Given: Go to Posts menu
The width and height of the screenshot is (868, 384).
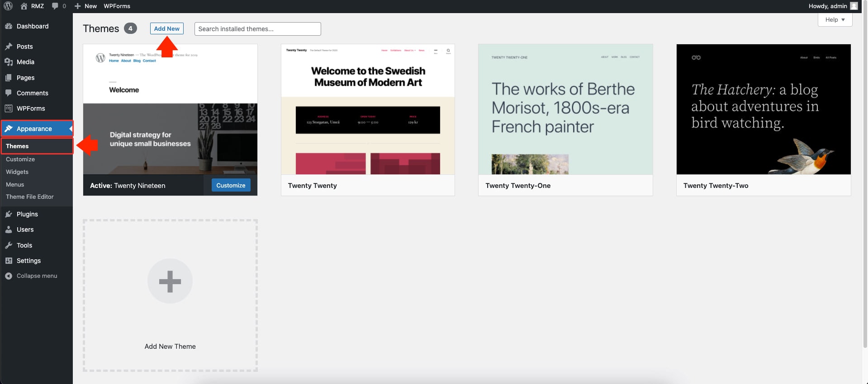Looking at the screenshot, I should coord(36,47).
